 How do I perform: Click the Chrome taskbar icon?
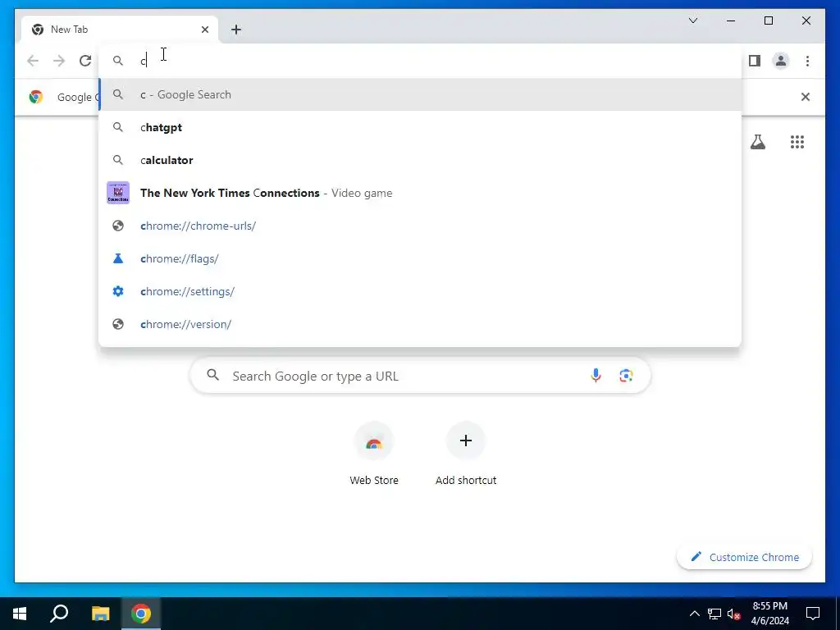coord(141,614)
